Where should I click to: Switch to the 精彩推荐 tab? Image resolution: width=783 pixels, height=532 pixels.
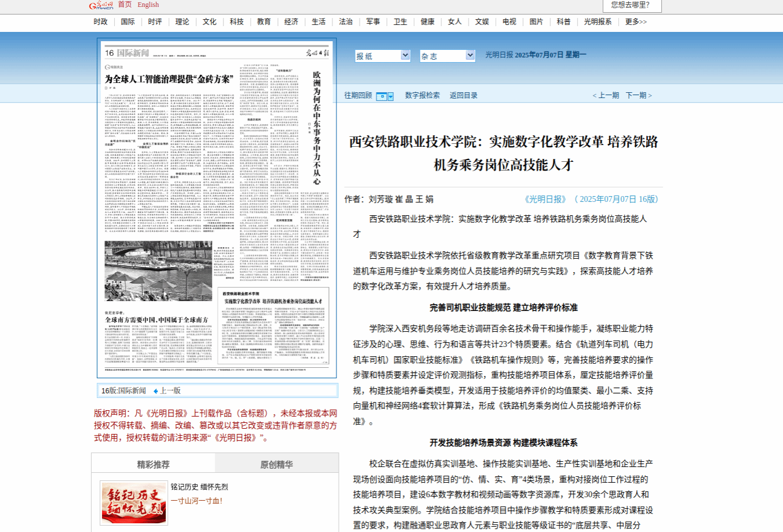[153, 464]
